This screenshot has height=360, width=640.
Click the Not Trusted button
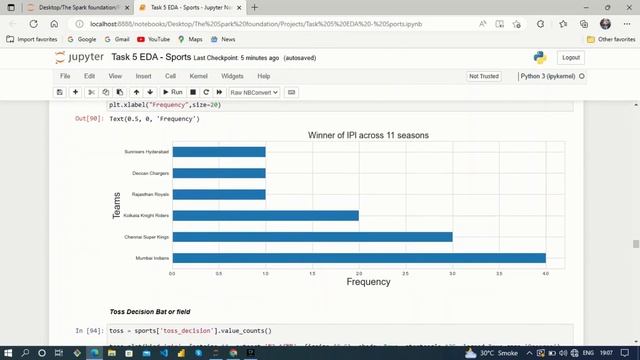484,76
